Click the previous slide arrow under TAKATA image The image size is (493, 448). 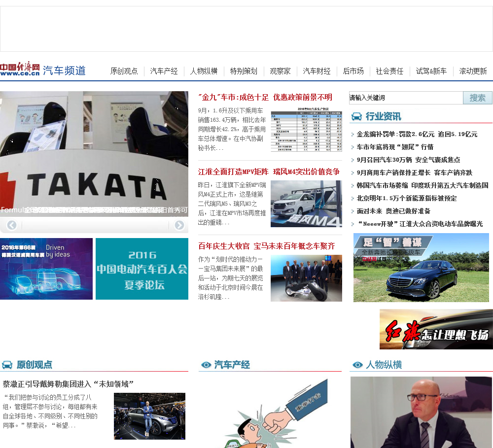pos(12,225)
